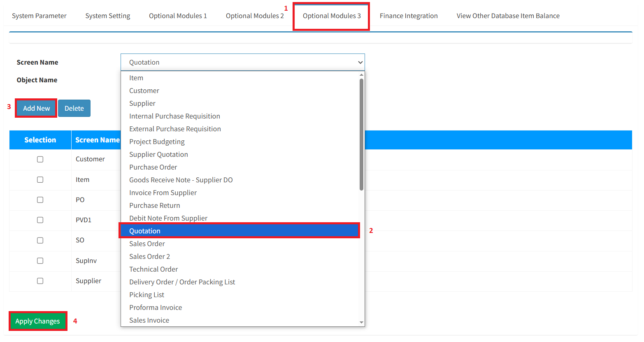
Task: Switch to Optional Modules 3 tab
Action: click(331, 16)
